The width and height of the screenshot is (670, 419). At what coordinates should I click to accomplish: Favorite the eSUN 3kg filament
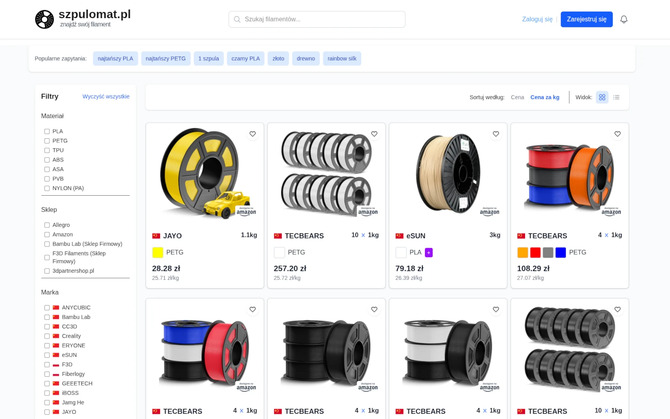coord(496,134)
